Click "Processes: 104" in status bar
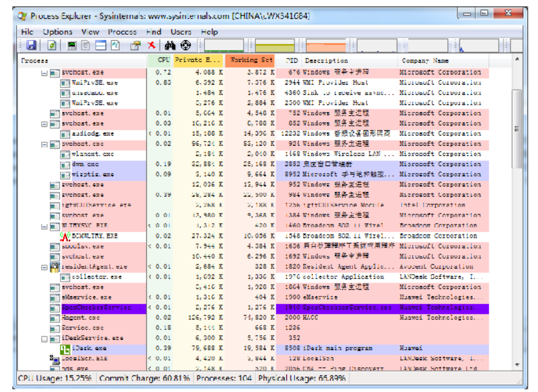 tap(224, 379)
